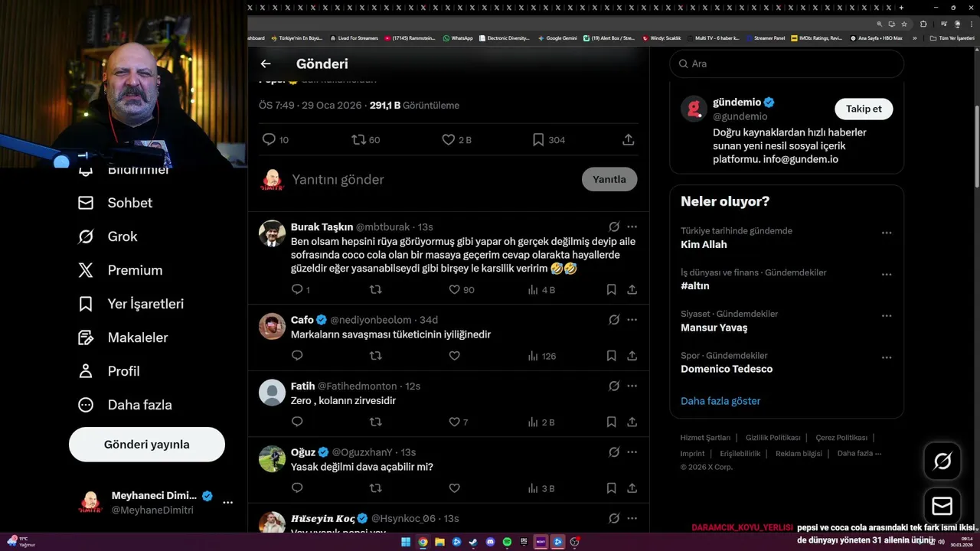Click the Gönderi yayınla button

[147, 445]
